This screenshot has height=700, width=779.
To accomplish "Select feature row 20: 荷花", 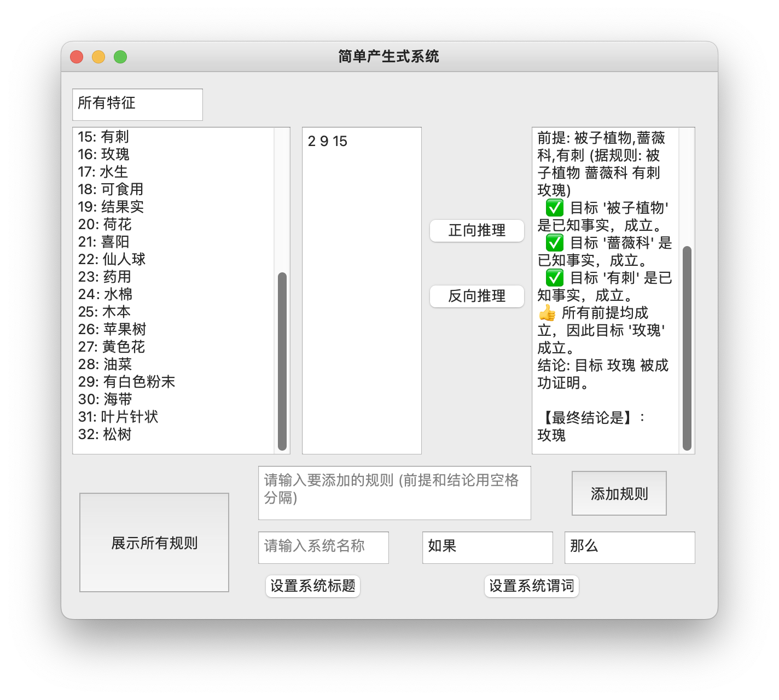I will click(104, 224).
